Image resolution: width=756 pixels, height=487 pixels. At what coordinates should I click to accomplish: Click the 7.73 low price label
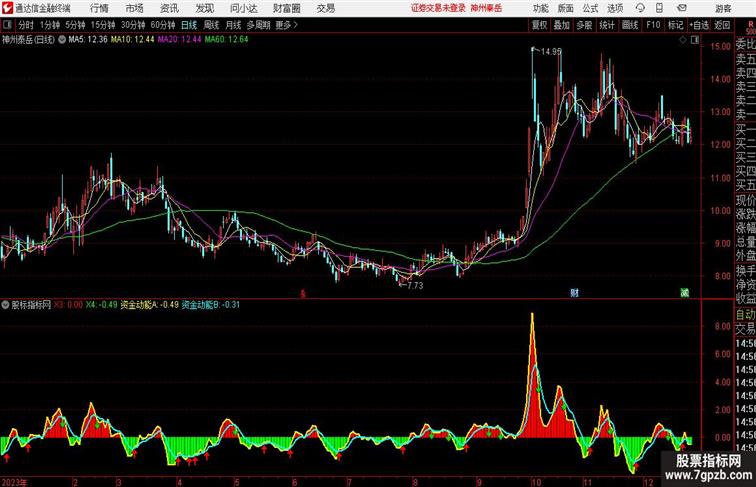[415, 285]
